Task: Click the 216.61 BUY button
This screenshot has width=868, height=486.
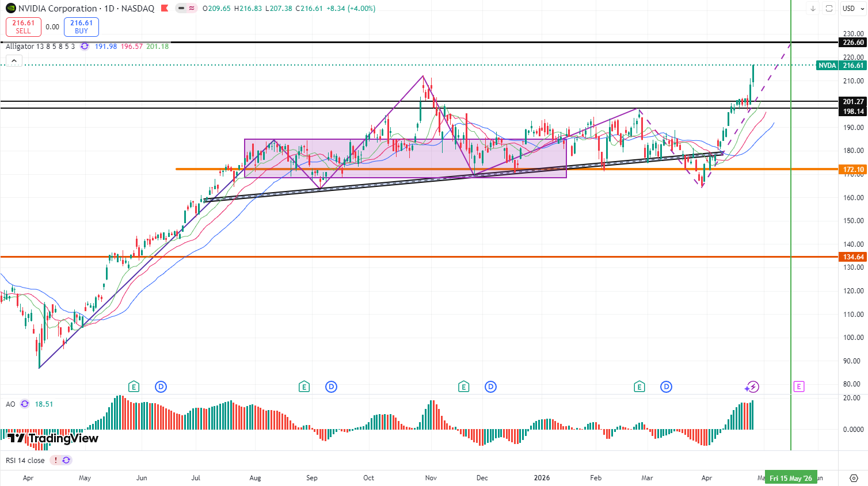Action: [81, 27]
